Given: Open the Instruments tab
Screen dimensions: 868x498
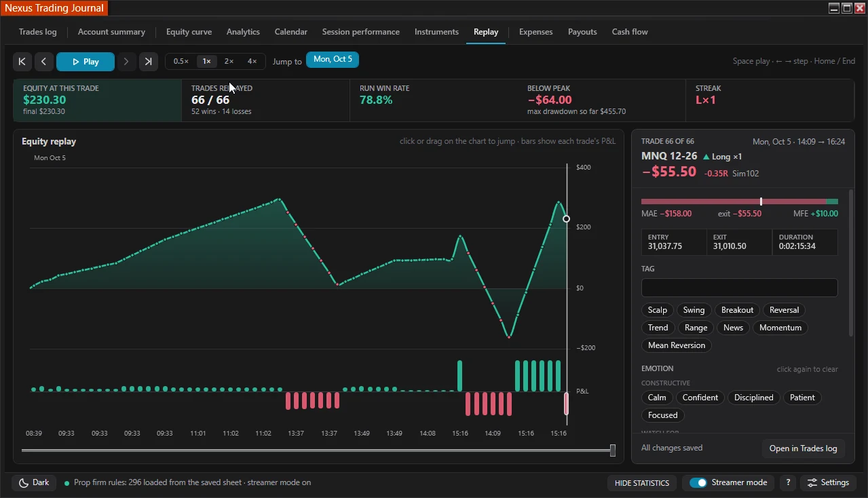Looking at the screenshot, I should pos(436,32).
